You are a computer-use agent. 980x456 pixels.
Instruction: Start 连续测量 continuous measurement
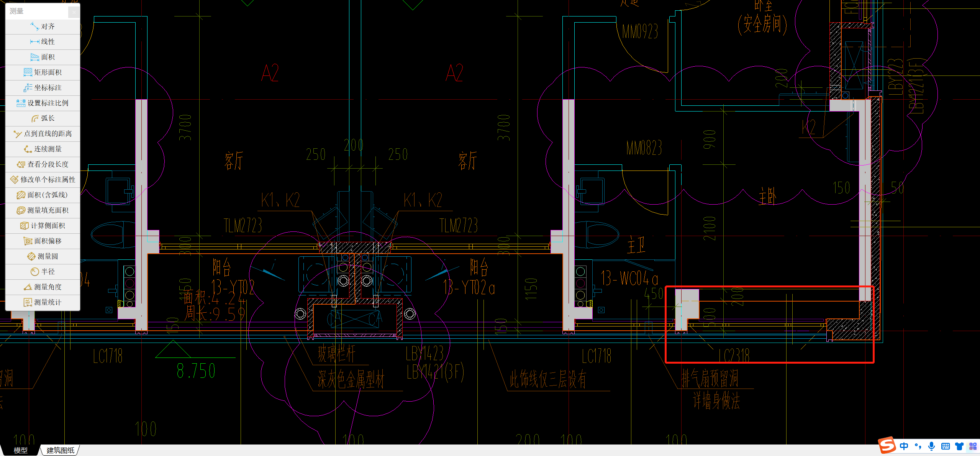[x=43, y=149]
